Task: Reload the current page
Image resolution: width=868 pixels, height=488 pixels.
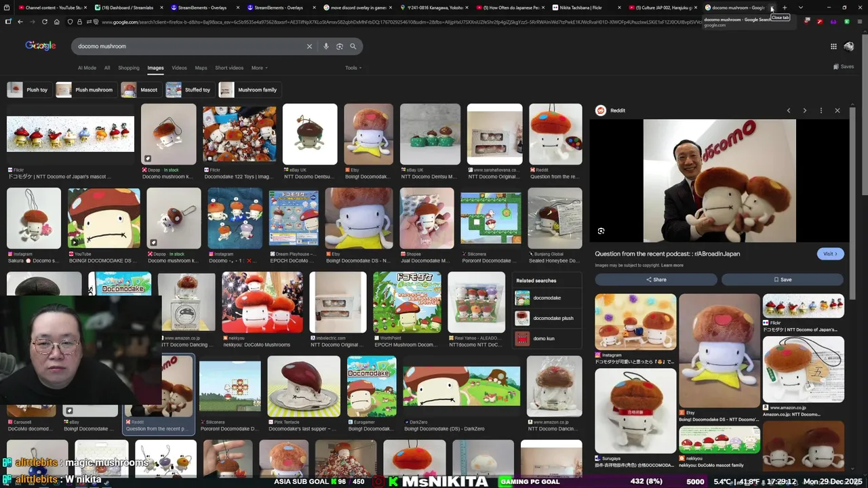Action: pos(45,22)
